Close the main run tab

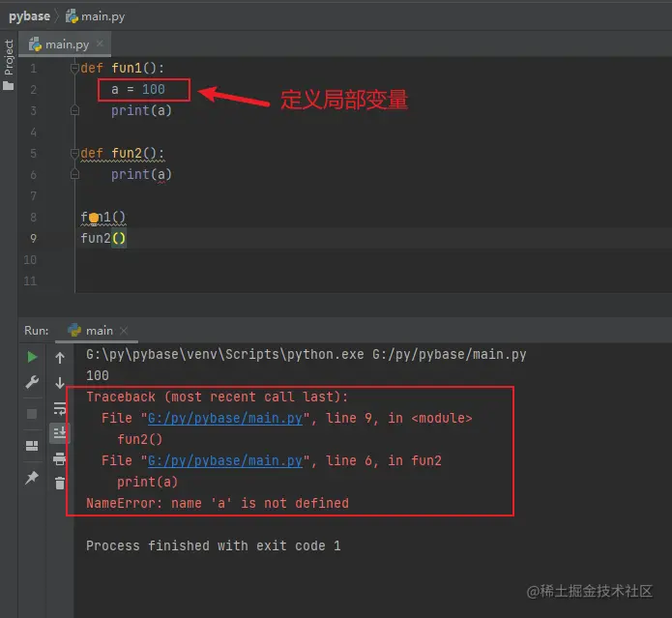point(124,331)
